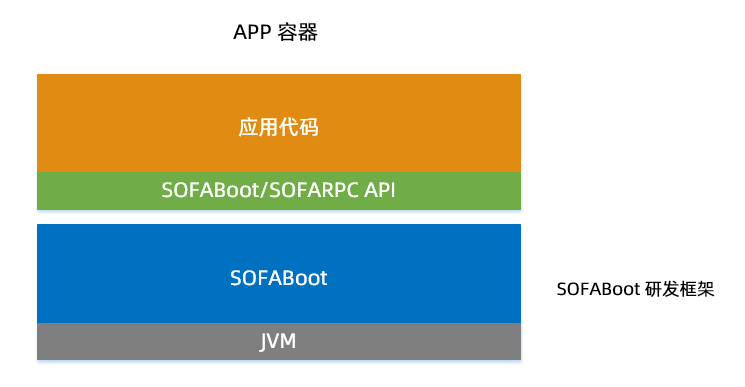Click SOFABoot text in the green bar
Viewport: 745px width, 387px height.
(210, 190)
